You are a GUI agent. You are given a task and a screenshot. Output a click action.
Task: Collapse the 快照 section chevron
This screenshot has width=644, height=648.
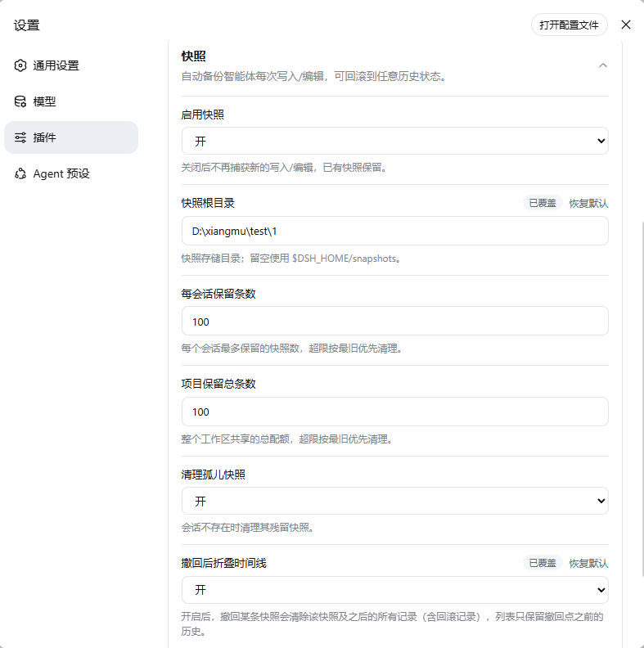pos(603,65)
